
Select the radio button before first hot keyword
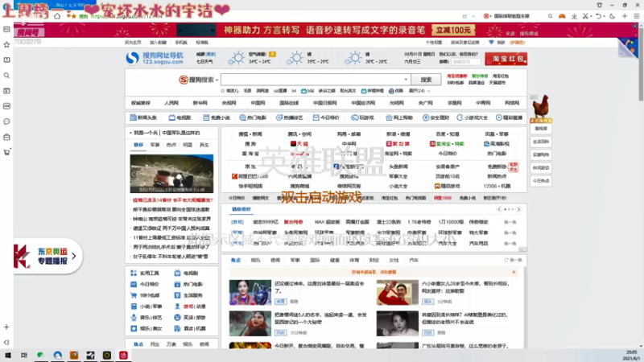pos(223,91)
